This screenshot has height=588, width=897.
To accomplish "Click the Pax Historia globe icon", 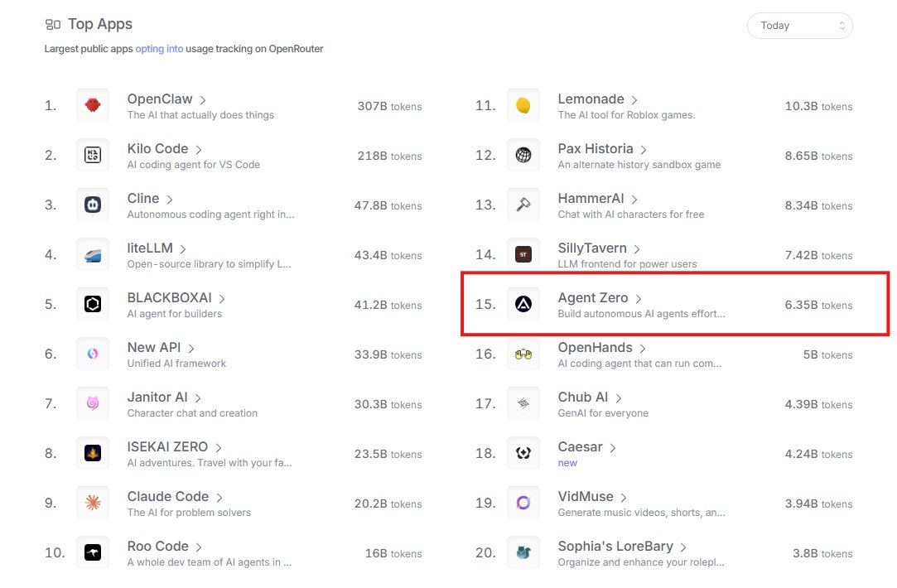I will pyautogui.click(x=523, y=155).
